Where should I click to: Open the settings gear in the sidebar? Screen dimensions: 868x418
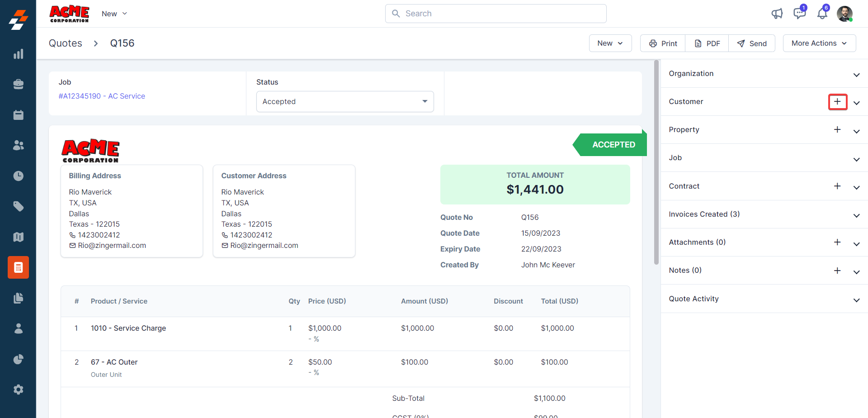click(x=18, y=389)
